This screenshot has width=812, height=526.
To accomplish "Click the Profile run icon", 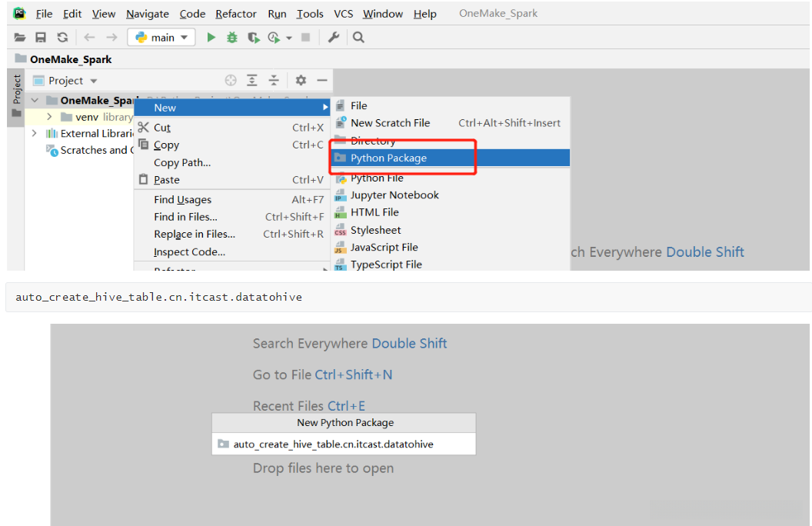I will tap(274, 37).
